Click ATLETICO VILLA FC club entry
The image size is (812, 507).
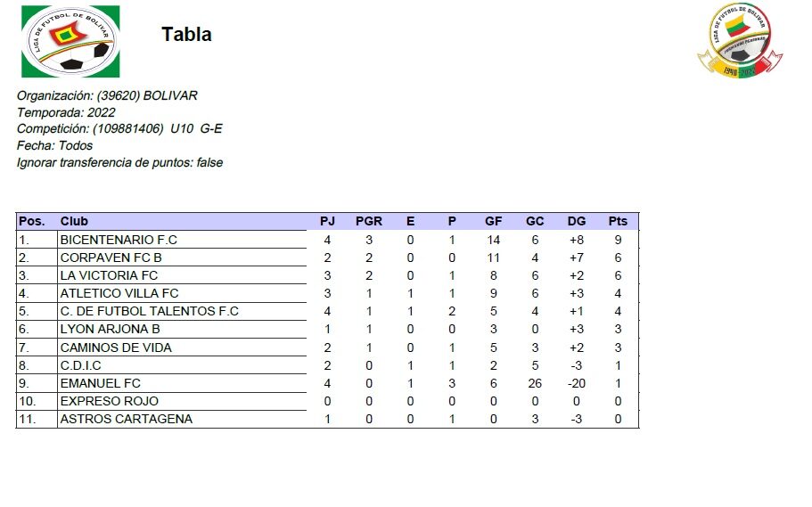pos(119,293)
